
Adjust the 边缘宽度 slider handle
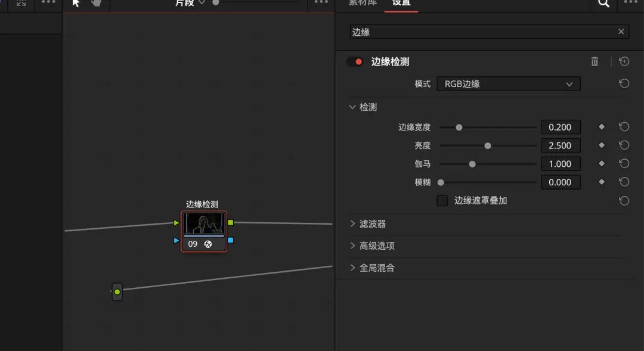(459, 128)
